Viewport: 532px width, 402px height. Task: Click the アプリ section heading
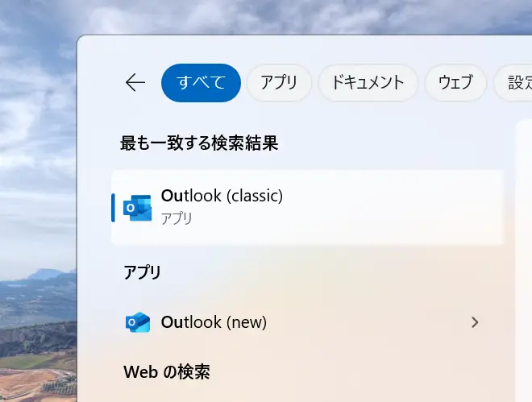pyautogui.click(x=142, y=272)
